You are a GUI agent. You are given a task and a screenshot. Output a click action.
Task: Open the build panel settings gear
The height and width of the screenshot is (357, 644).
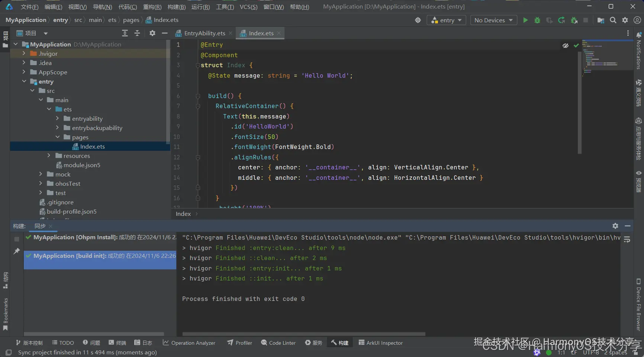[615, 226]
